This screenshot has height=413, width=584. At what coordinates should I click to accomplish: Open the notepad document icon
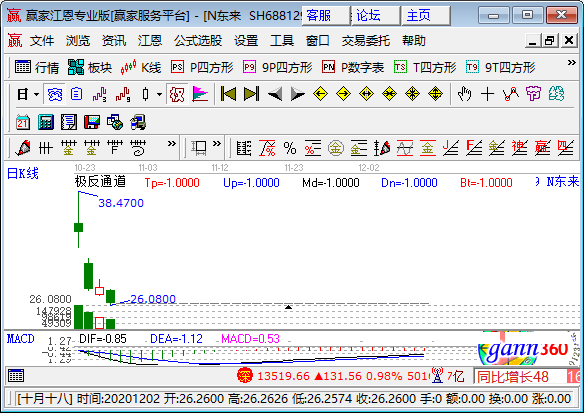click(69, 122)
